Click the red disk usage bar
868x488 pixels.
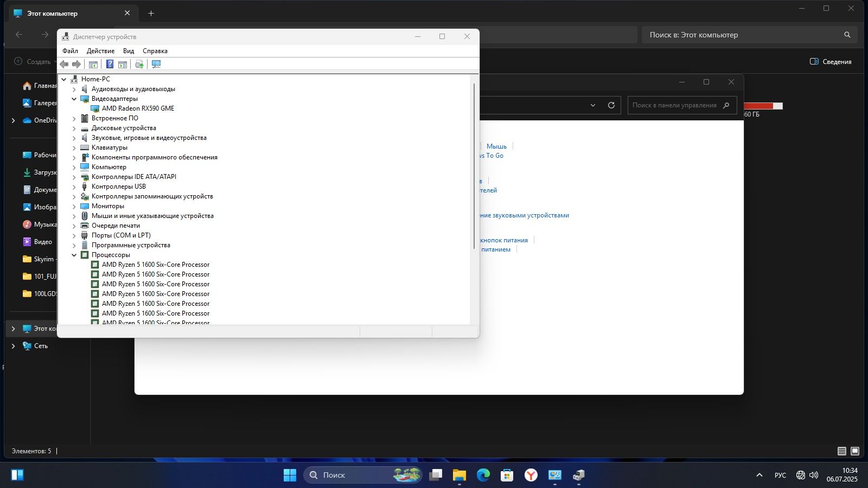pos(763,106)
